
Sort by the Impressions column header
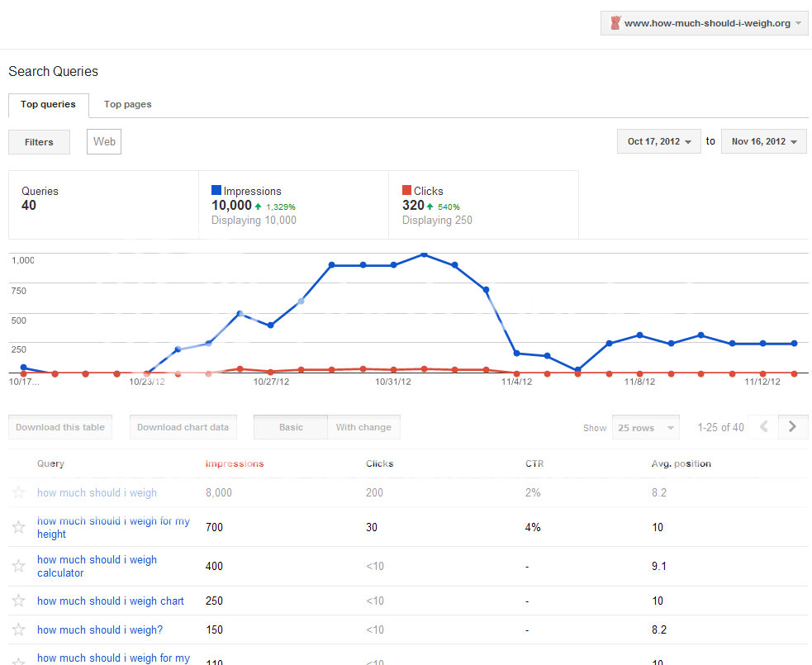click(x=235, y=463)
